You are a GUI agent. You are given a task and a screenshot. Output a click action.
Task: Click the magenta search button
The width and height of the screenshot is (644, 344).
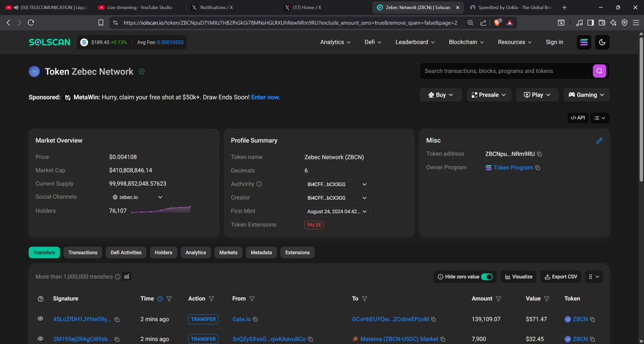(599, 71)
